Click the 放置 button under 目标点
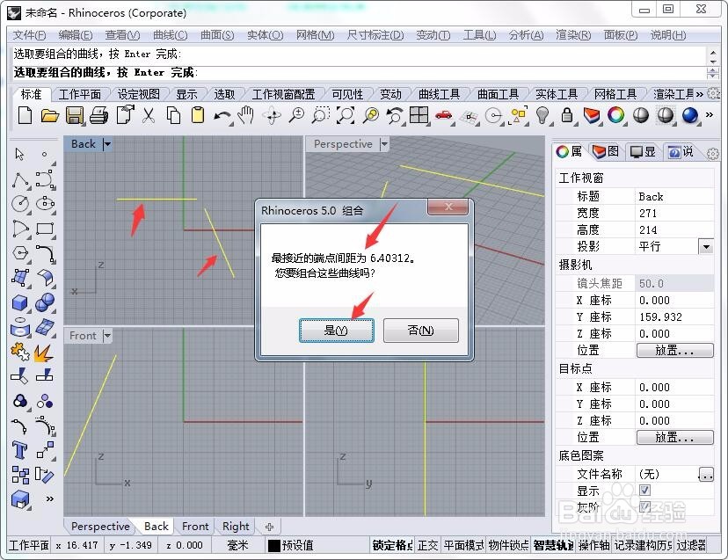 tap(674, 438)
